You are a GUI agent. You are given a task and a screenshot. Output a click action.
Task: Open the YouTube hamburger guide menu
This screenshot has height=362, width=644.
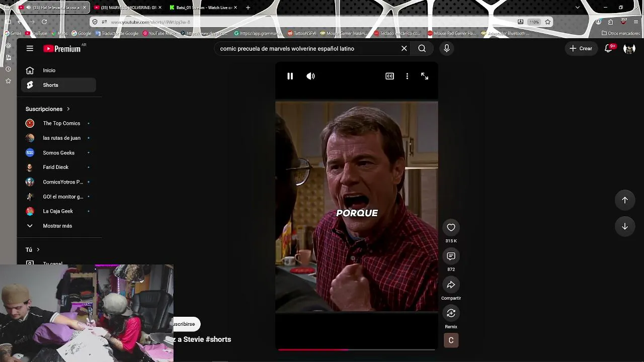tap(30, 48)
